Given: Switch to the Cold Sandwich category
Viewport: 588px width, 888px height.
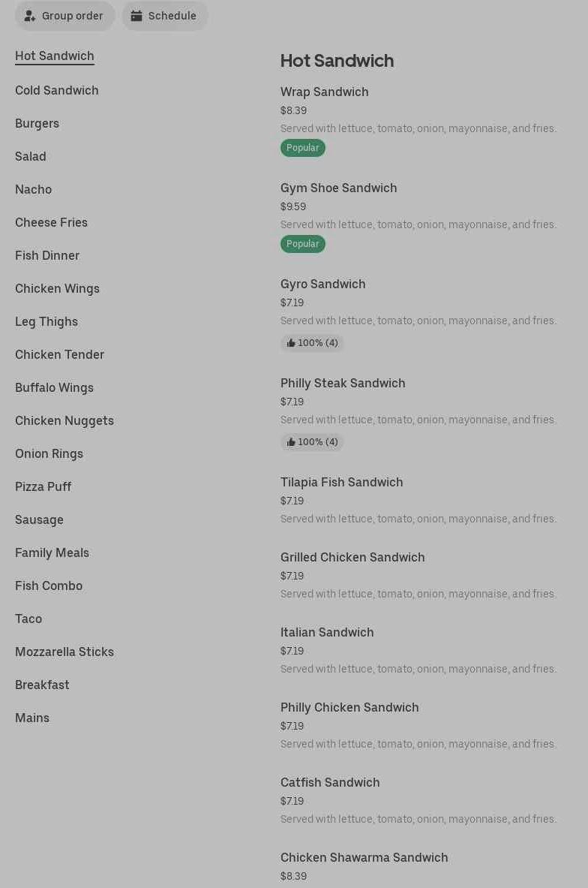Looking at the screenshot, I should click(x=57, y=91).
